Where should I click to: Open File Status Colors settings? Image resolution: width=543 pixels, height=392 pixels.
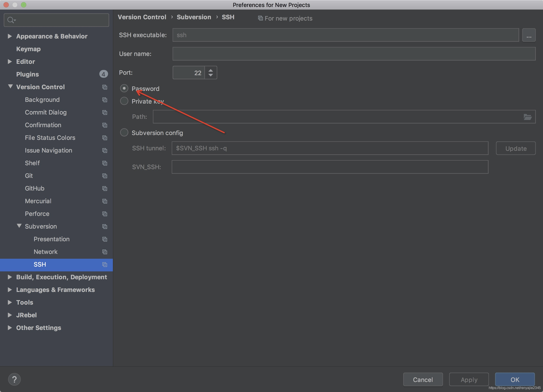50,138
